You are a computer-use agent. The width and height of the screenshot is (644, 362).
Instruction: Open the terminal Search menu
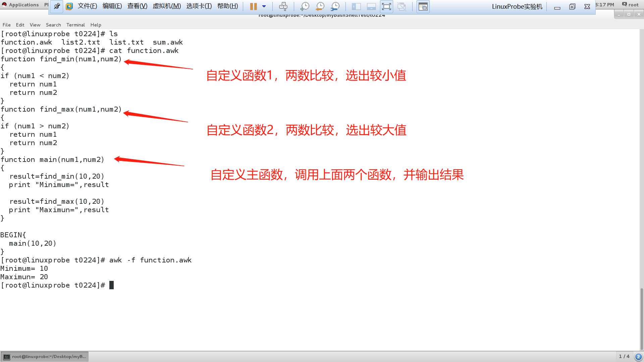53,25
